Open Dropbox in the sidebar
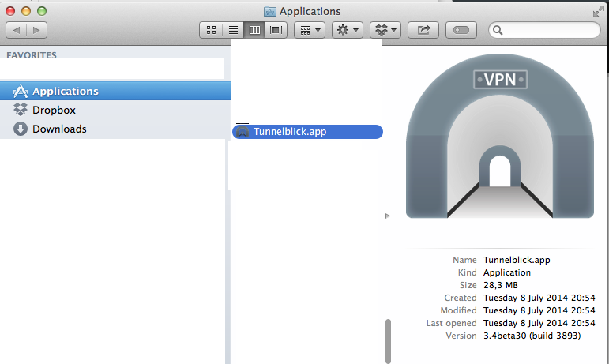 [115, 110]
